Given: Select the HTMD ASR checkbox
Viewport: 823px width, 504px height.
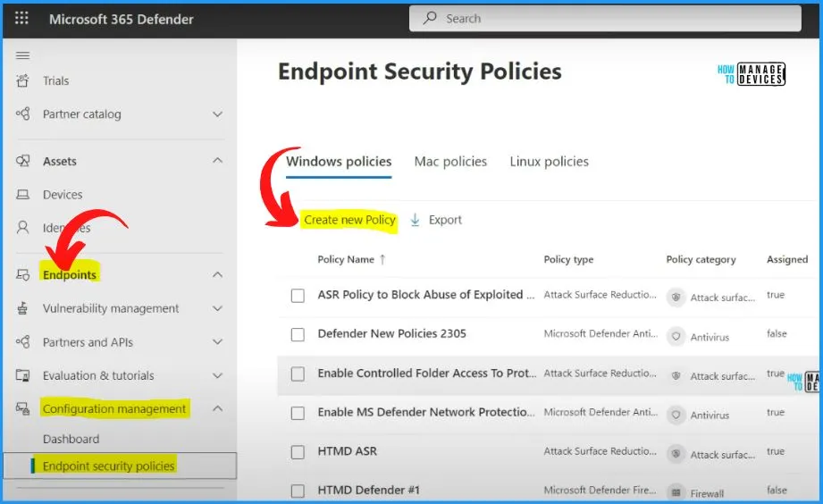Looking at the screenshot, I should point(298,452).
